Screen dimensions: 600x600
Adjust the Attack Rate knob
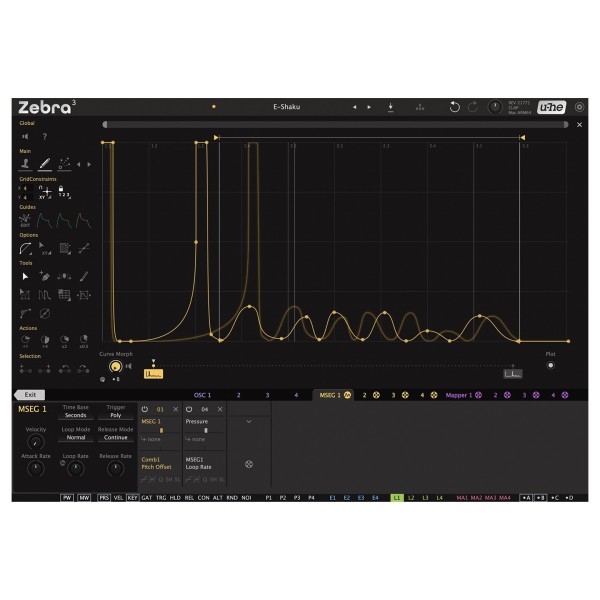click(x=36, y=468)
